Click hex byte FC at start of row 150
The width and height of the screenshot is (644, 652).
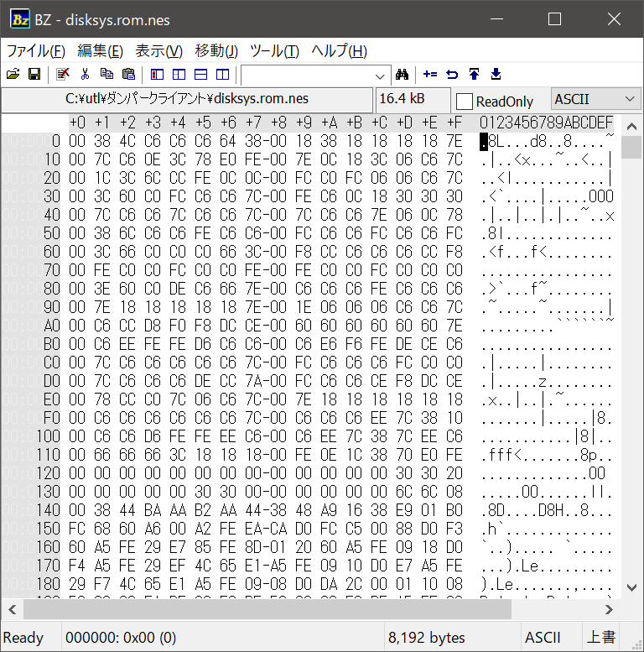coord(77,529)
